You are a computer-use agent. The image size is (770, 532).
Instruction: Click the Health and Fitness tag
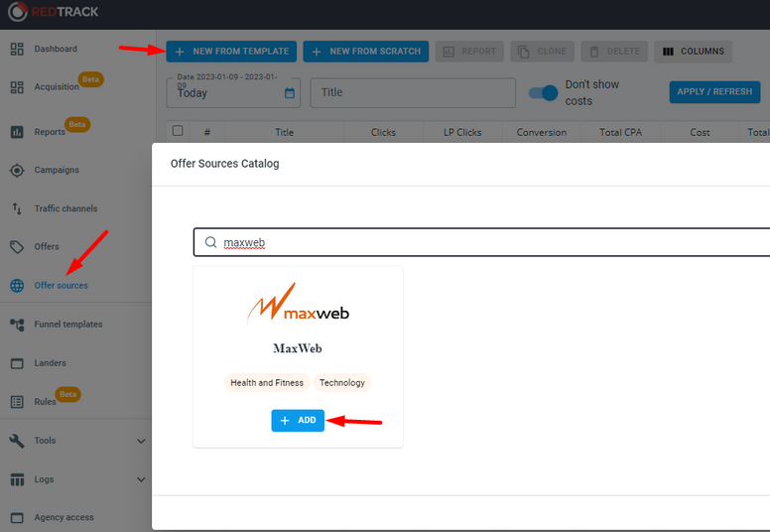click(267, 383)
